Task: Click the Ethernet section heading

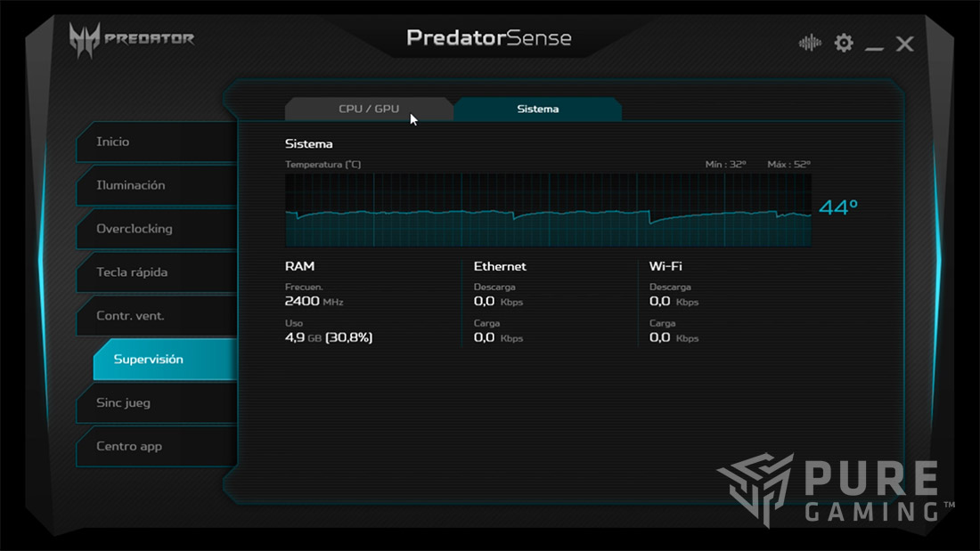Action: coord(500,266)
